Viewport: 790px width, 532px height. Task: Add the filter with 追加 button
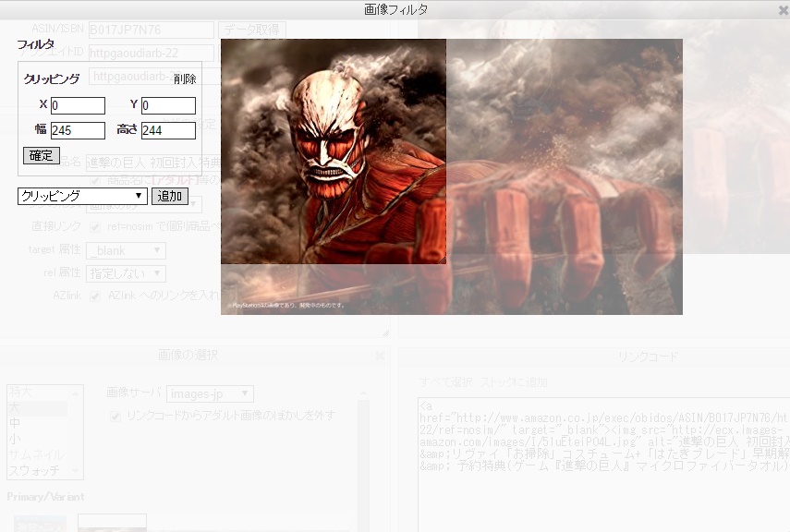coord(170,196)
